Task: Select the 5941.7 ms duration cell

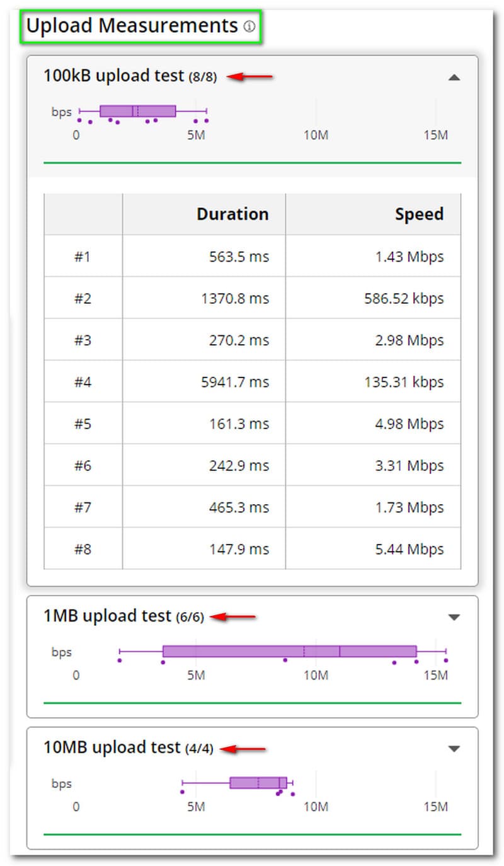Action: pos(239,382)
